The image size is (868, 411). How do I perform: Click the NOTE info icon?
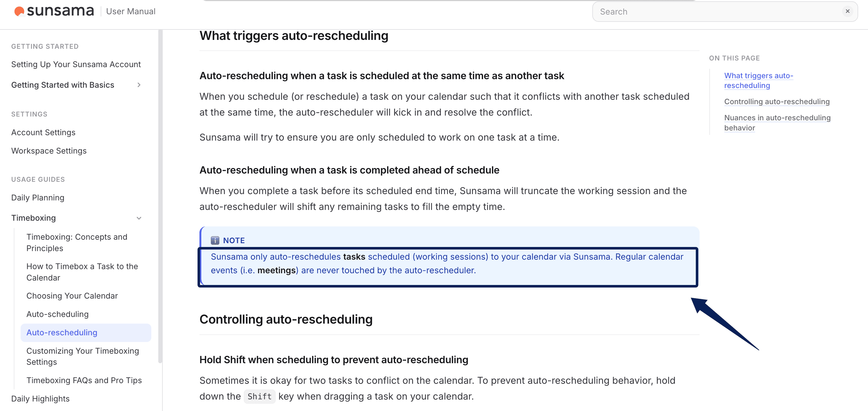point(215,240)
